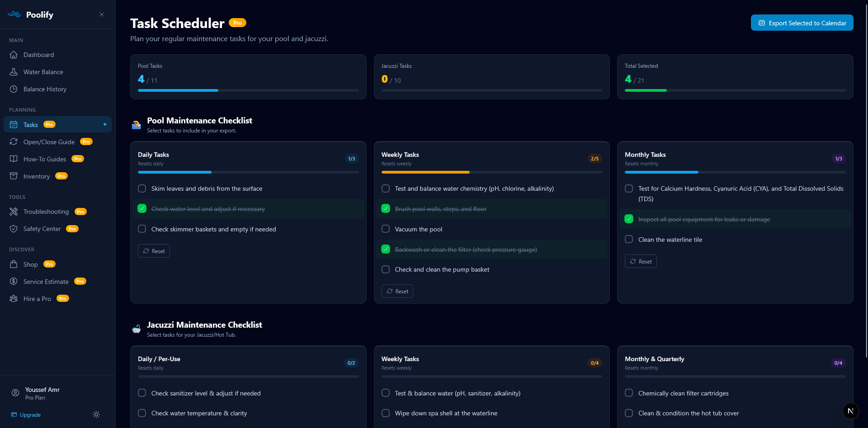Image resolution: width=868 pixels, height=428 pixels.
Task: Check 'Test and balance water chemistry' pool task
Action: tap(386, 188)
